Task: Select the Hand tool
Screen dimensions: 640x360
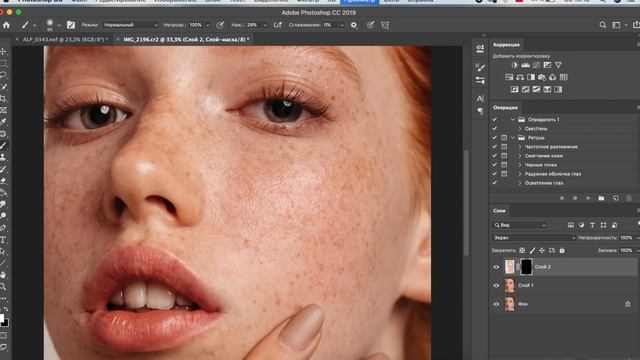Action: click(x=3, y=275)
